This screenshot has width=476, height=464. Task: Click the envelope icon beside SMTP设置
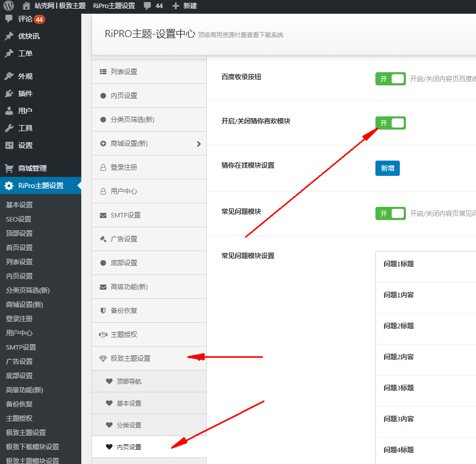coord(103,215)
